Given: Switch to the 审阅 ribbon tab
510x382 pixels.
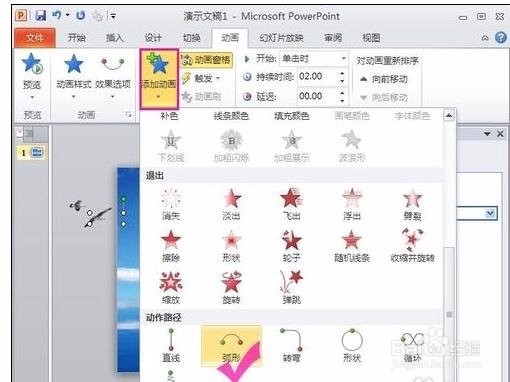Looking at the screenshot, I should (x=333, y=38).
